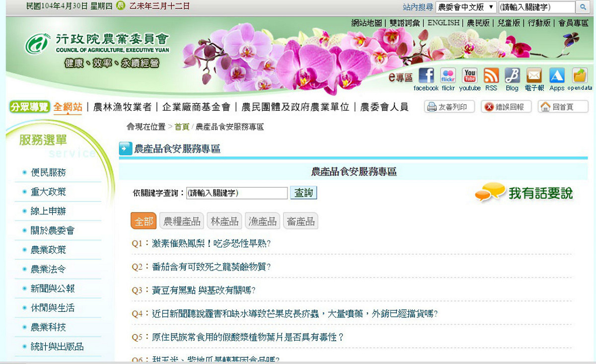Viewport: 596px width, 364px height.
Task: Open 農業科技 in the service menu
Action: (x=48, y=327)
